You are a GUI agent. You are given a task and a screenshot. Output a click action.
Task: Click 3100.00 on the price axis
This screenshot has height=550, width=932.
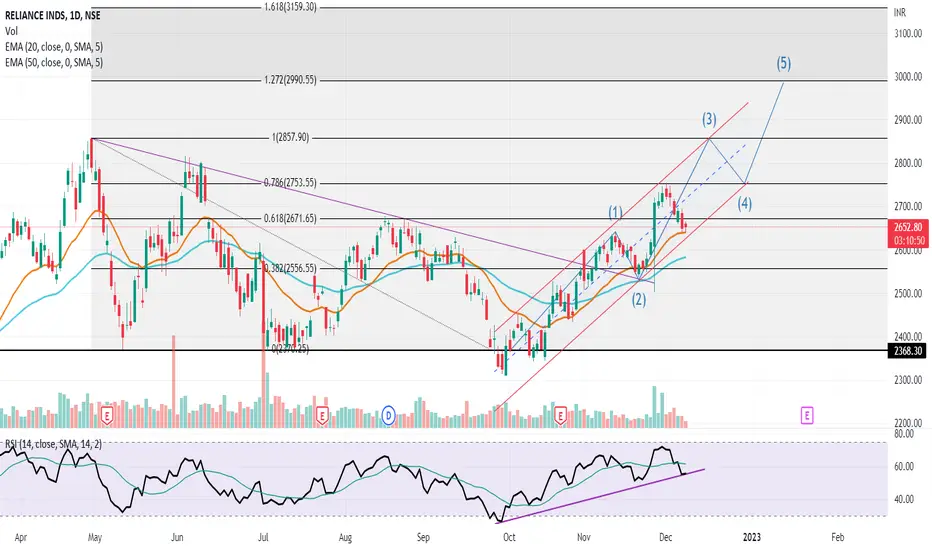[x=908, y=34]
